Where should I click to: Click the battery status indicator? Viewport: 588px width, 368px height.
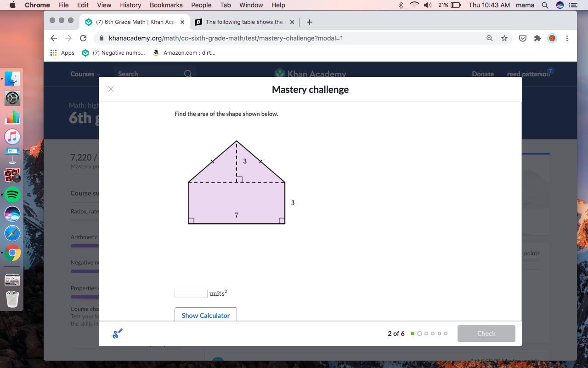(x=450, y=5)
